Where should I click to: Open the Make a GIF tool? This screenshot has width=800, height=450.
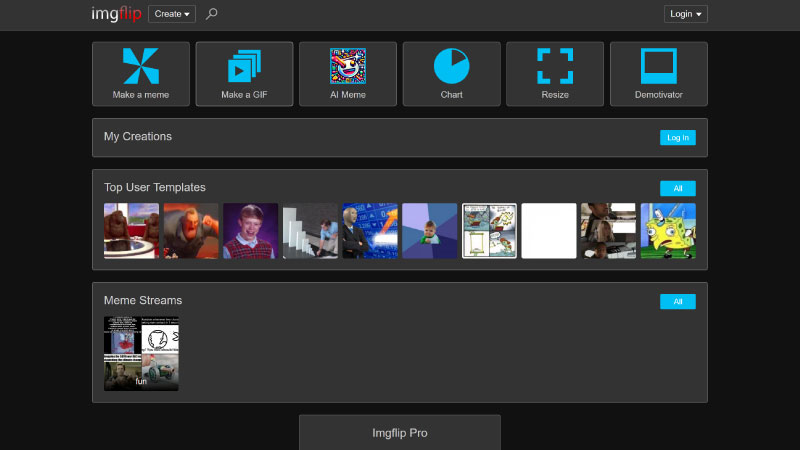coord(244,73)
